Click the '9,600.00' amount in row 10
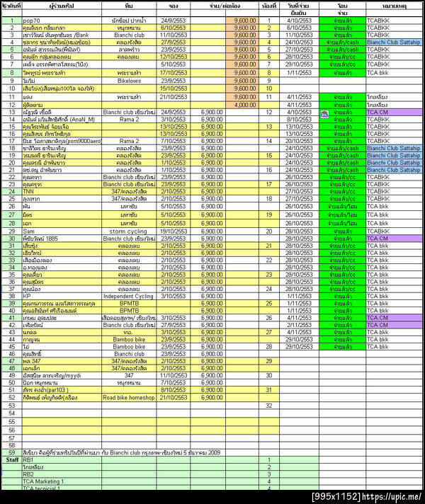 click(x=242, y=88)
